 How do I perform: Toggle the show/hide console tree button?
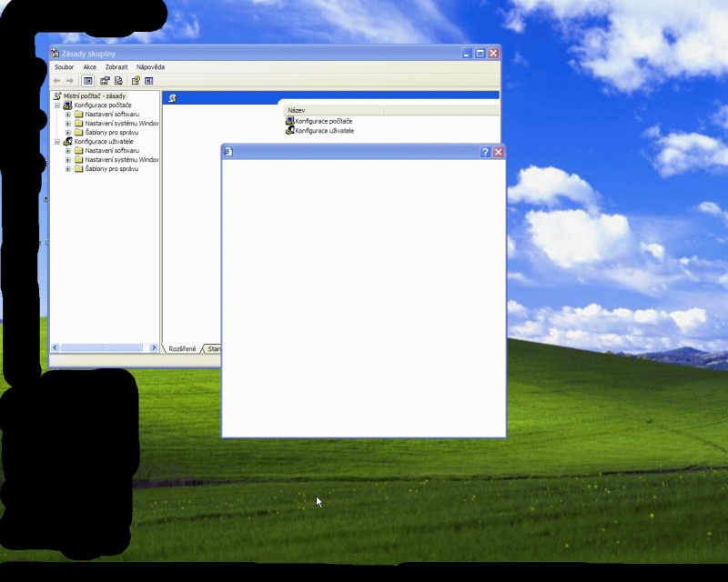coord(87,81)
